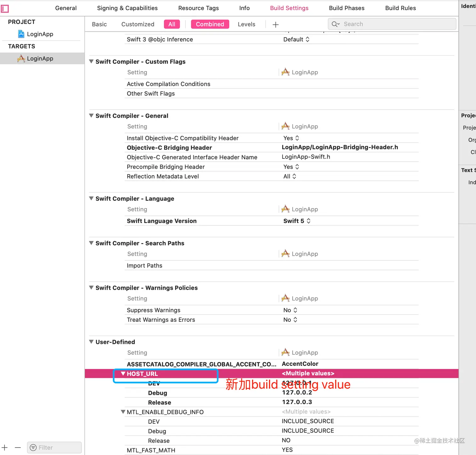Viewport: 476px width, 455px height.
Task: Open the Resource Tags tab
Action: click(x=198, y=8)
